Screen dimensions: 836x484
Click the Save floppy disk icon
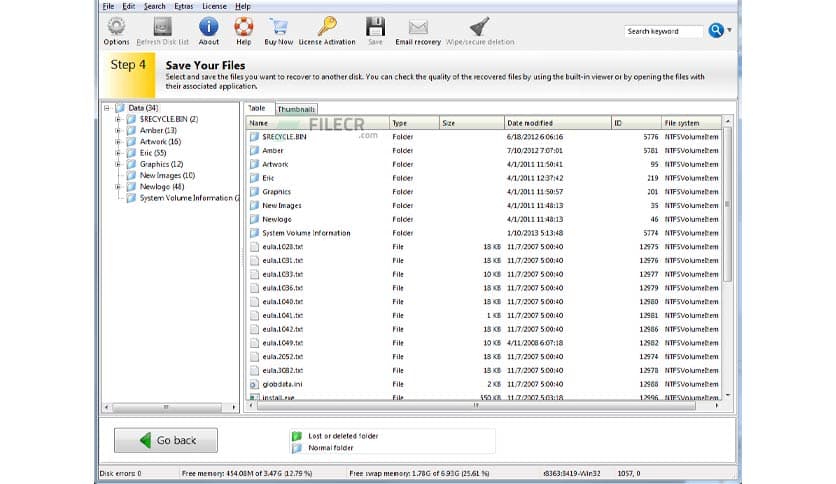(x=375, y=27)
